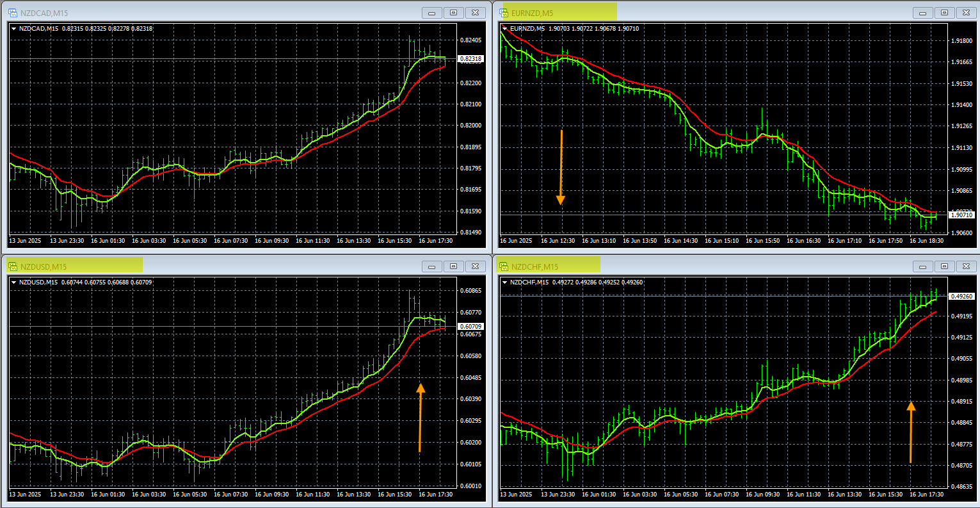This screenshot has width=980, height=508.
Task: Expand the triangle beside EURNZD,M5 chart label
Action: coord(505,28)
